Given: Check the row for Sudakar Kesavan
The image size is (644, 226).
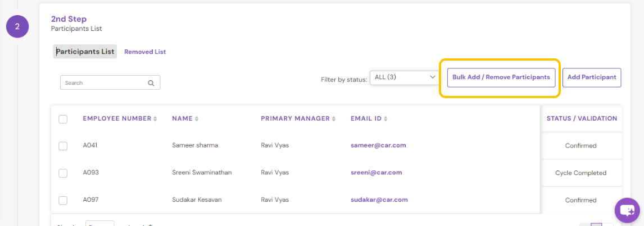Looking at the screenshot, I should [x=63, y=200].
